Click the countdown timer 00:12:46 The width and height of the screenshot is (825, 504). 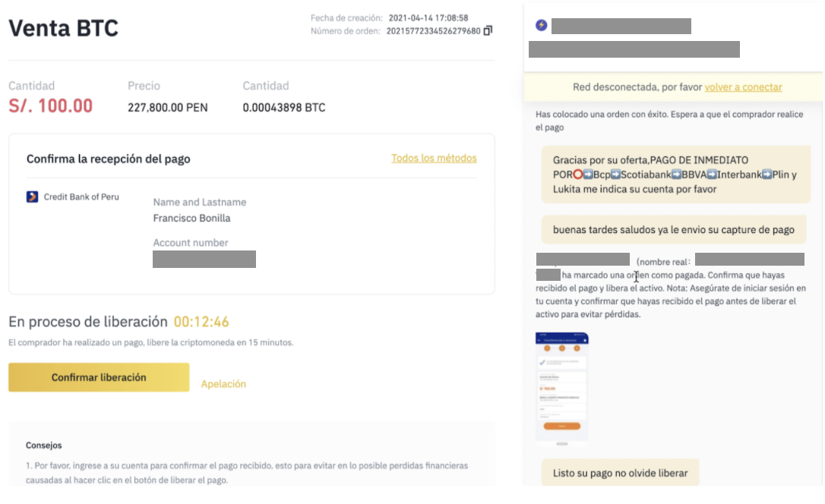click(201, 322)
